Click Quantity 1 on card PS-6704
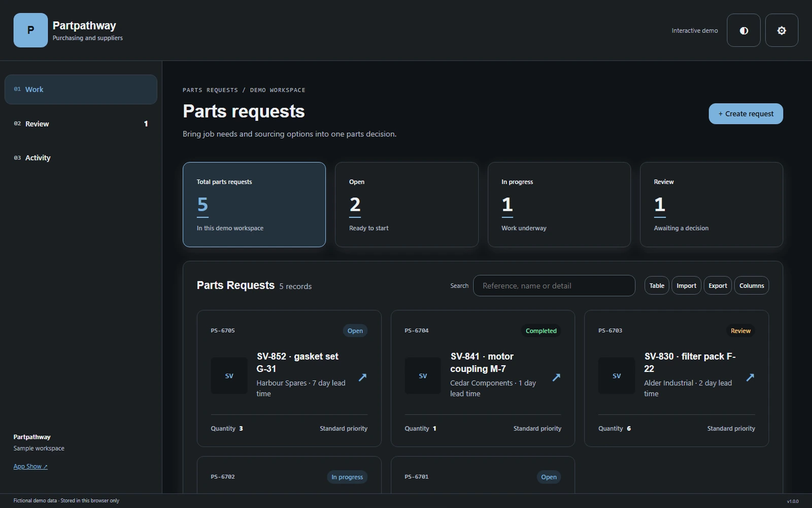This screenshot has width=812, height=508. point(420,429)
